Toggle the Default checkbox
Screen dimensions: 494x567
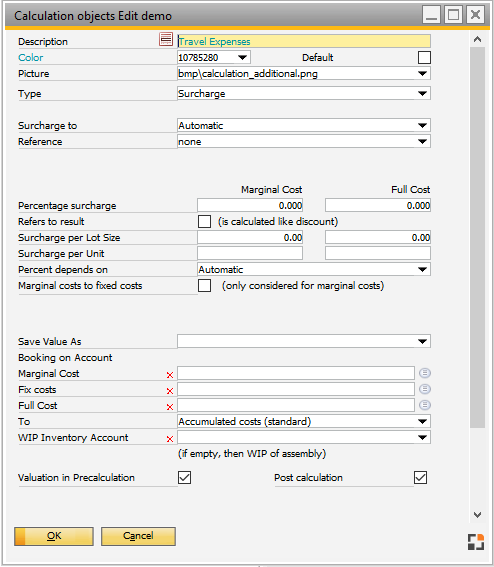424,57
